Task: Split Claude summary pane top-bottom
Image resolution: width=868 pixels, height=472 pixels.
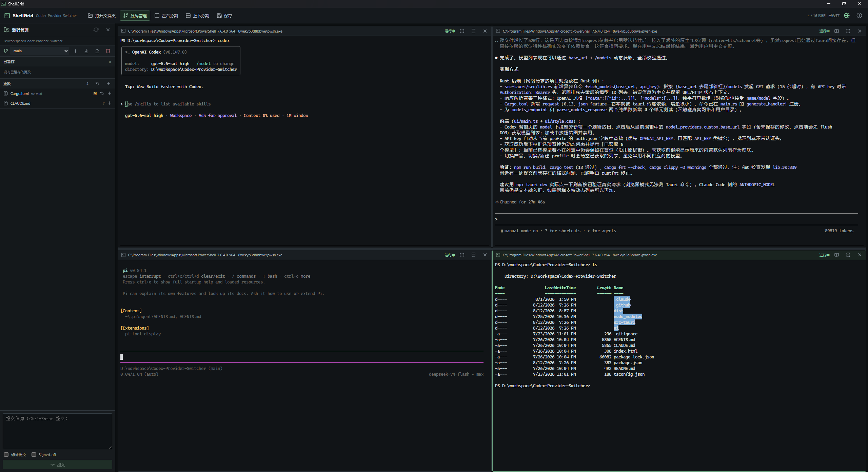Action: click(848, 31)
